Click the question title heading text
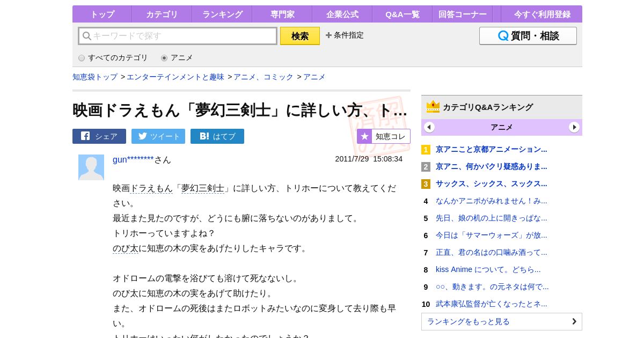Viewport: 644px width, 338px height. pyautogui.click(x=240, y=110)
